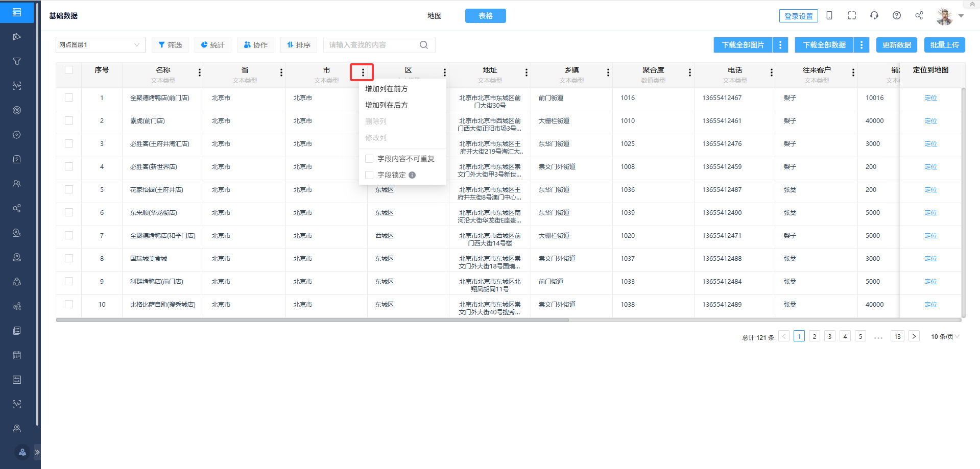Screen dimensions: 980x469
Task: Click the share icon in top bar
Action: (x=919, y=16)
